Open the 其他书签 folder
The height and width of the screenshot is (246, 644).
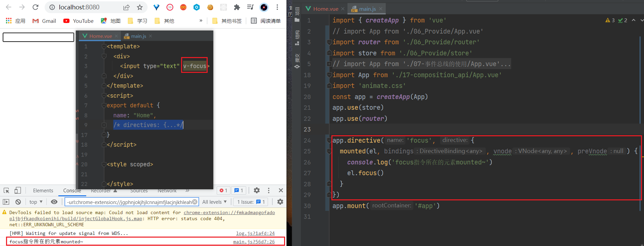tap(227, 21)
